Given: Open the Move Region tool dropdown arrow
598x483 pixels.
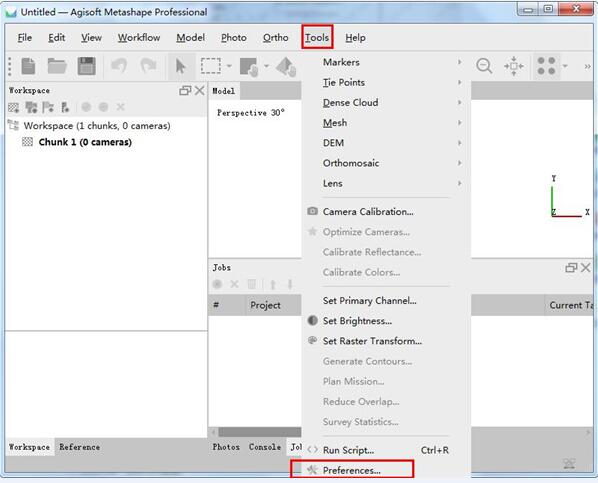Looking at the screenshot, I should tap(266, 66).
